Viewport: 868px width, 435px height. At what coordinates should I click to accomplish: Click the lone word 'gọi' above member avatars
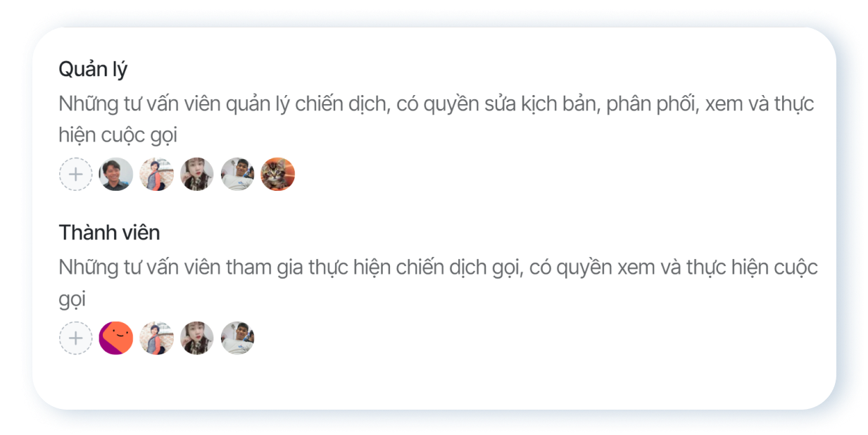[x=72, y=300]
